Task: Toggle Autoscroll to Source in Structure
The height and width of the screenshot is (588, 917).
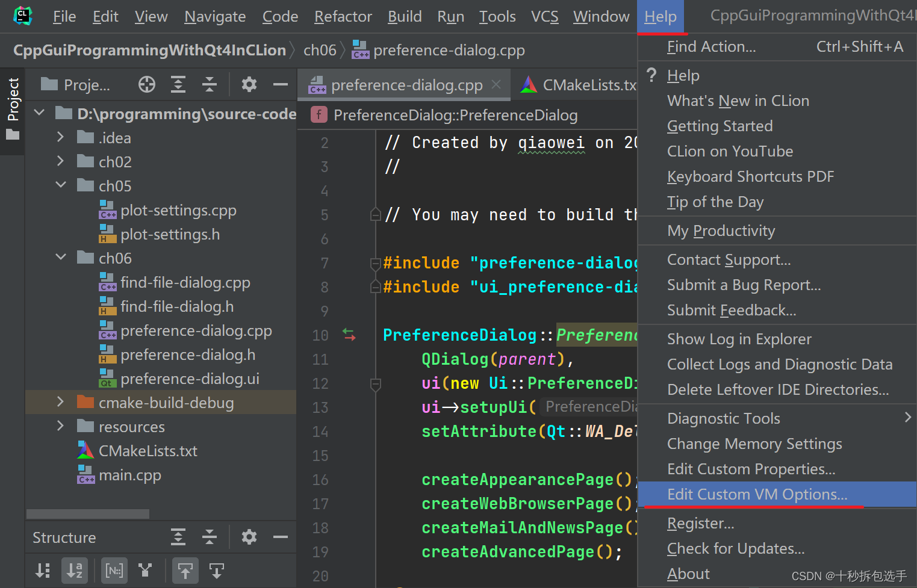Action: tap(185, 571)
